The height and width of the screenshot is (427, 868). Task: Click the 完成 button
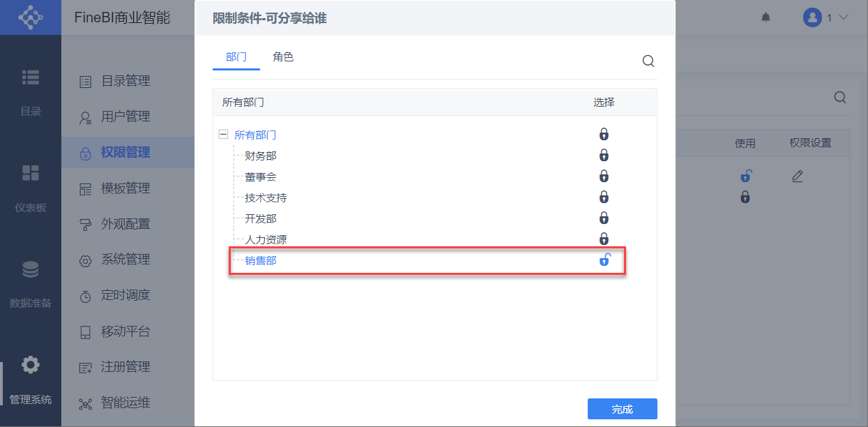pos(622,409)
